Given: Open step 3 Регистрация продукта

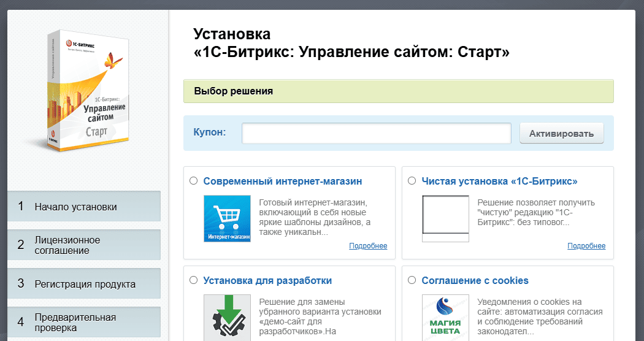Looking at the screenshot, I should point(84,284).
